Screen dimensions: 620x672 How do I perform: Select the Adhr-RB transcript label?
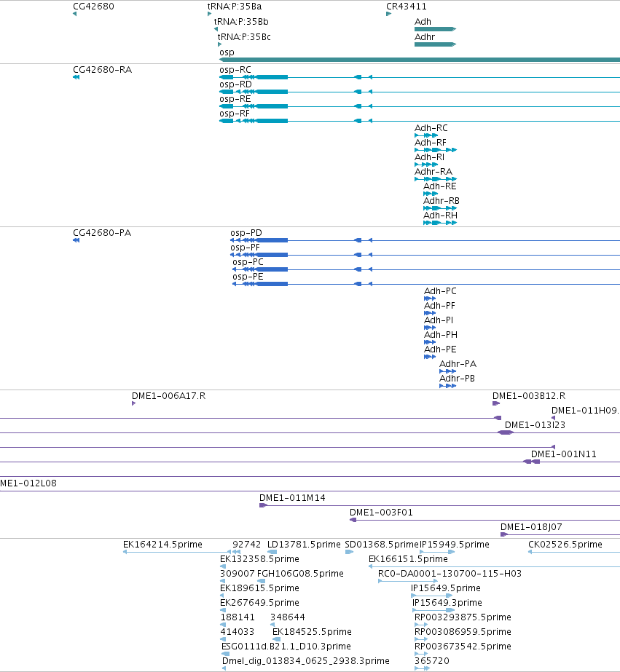pyautogui.click(x=442, y=201)
